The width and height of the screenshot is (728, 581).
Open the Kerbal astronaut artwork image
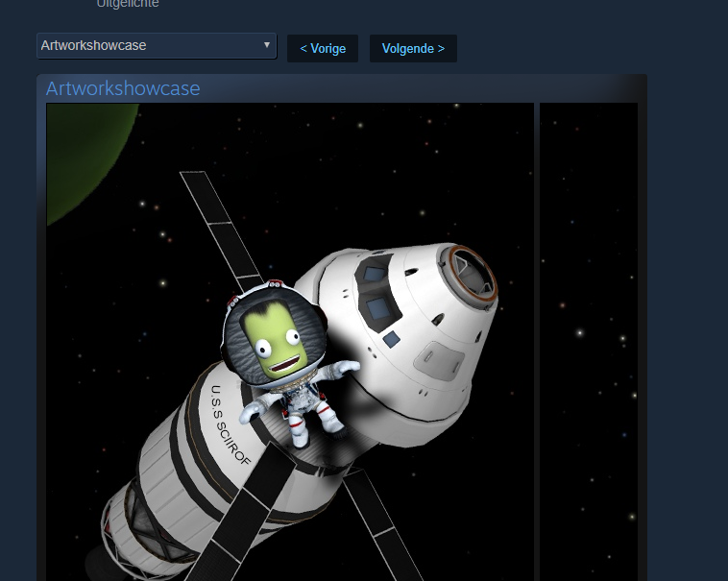pyautogui.click(x=290, y=342)
